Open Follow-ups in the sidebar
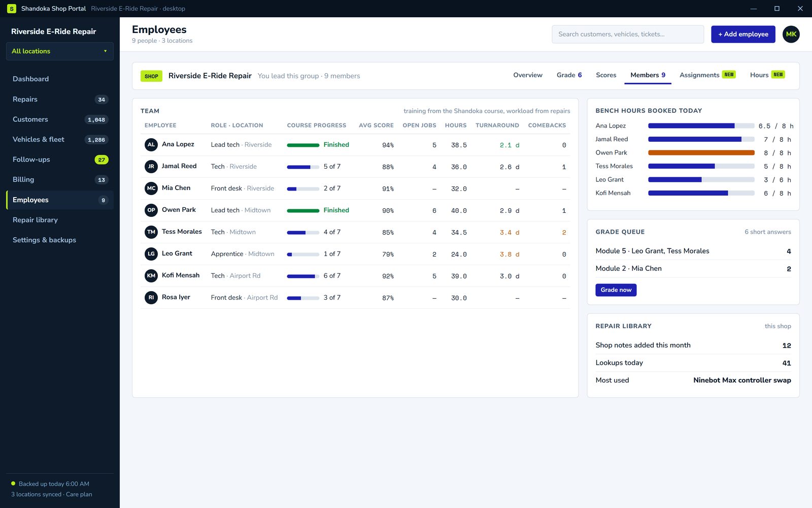The image size is (812, 508). click(x=60, y=160)
